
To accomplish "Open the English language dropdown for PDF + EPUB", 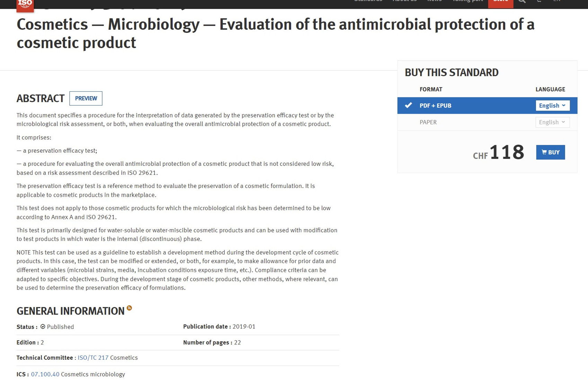I will coord(552,106).
